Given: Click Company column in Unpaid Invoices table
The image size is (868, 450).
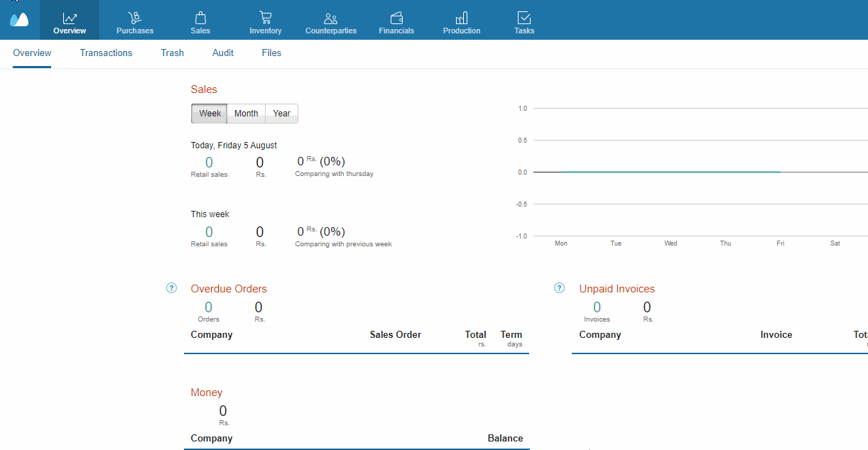Looking at the screenshot, I should [600, 335].
